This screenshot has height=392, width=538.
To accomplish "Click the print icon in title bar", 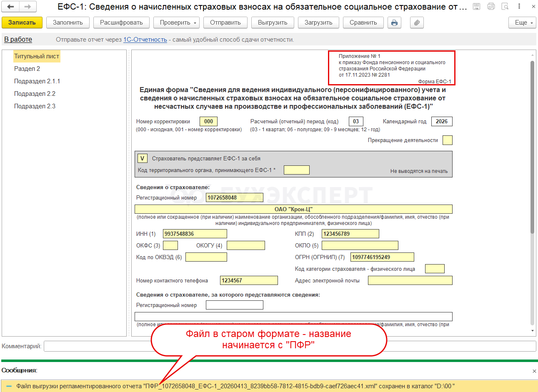I will click(491, 7).
